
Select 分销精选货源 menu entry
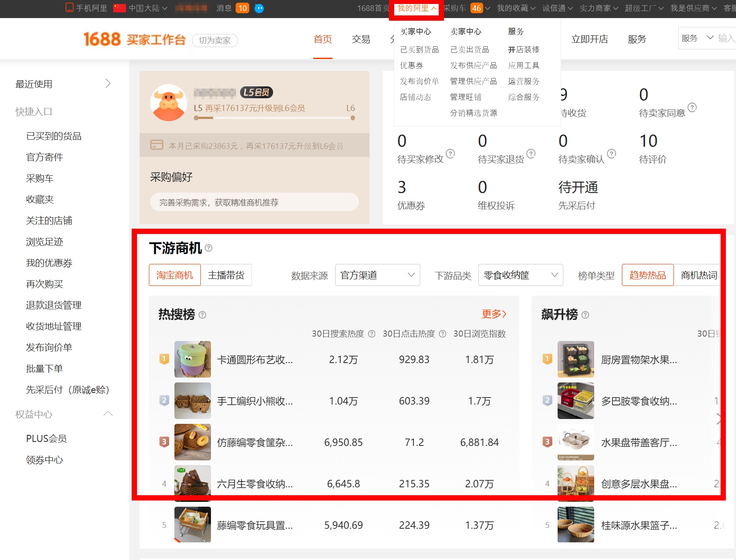pyautogui.click(x=473, y=113)
